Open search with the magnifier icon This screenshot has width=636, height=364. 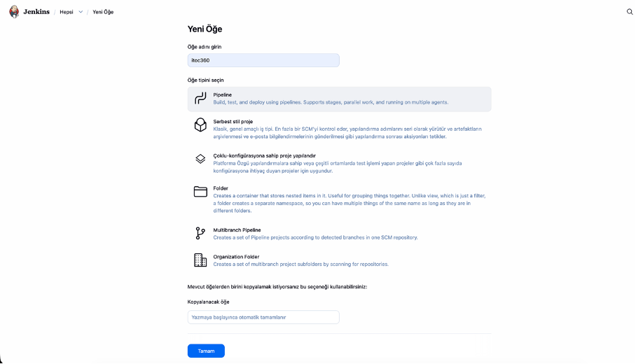click(x=629, y=12)
